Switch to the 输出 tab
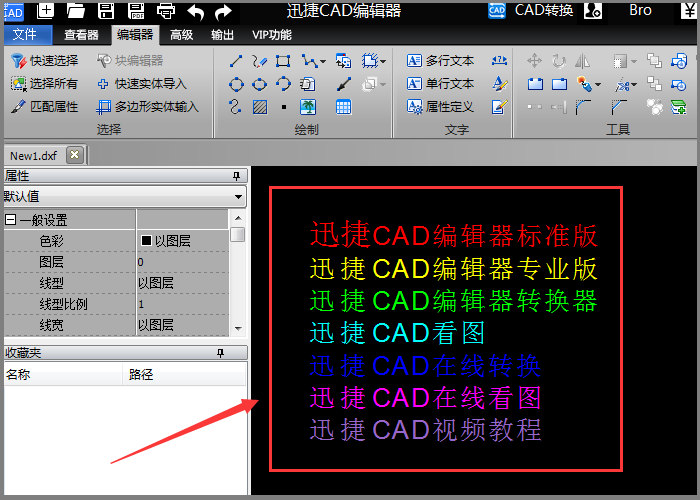The image size is (700, 500). (222, 35)
